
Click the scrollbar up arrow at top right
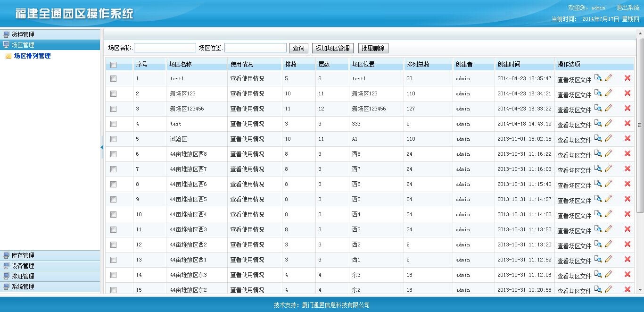tap(640, 34)
